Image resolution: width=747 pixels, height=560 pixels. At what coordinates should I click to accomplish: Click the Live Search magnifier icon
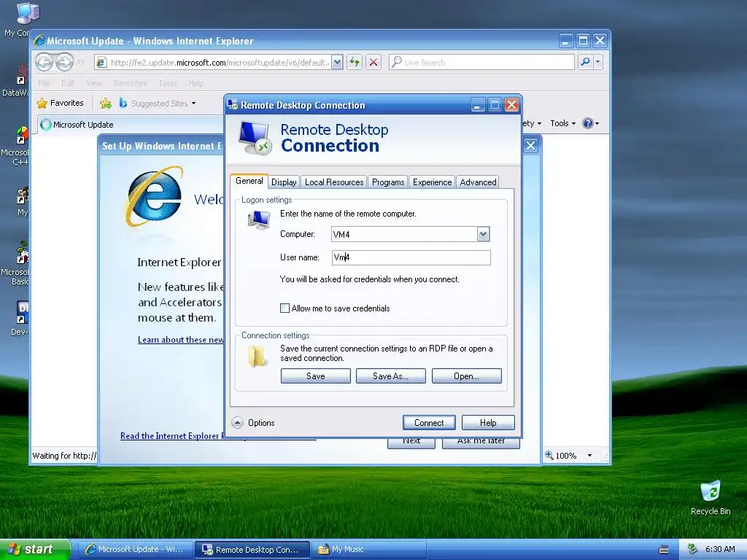(x=585, y=62)
